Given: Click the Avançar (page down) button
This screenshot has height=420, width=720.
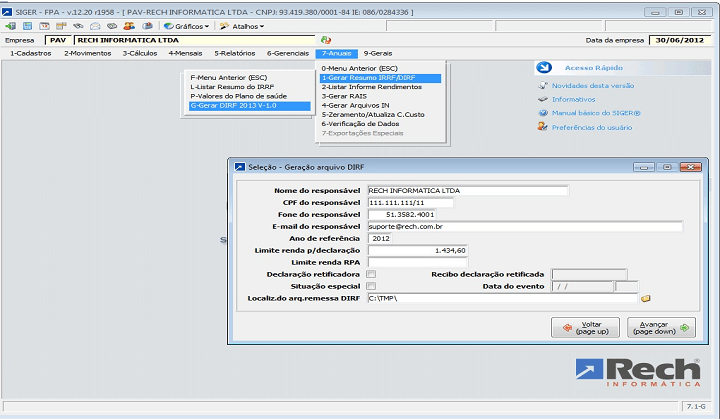Looking at the screenshot, I should [x=661, y=328].
